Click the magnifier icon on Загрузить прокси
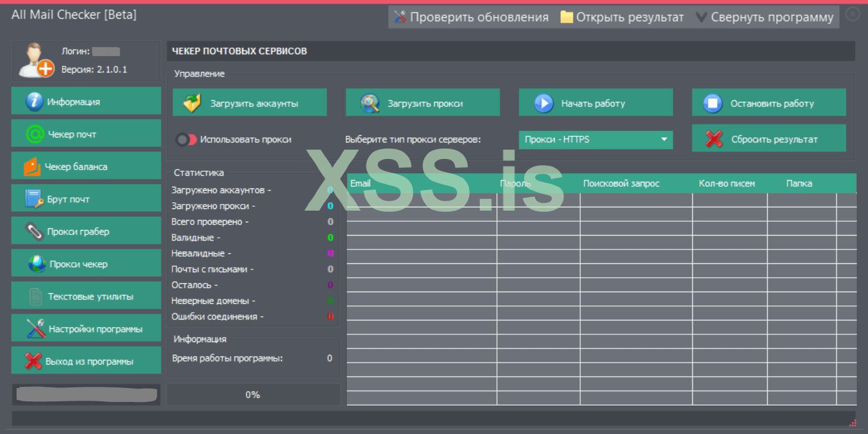The height and width of the screenshot is (434, 868). pos(369,103)
